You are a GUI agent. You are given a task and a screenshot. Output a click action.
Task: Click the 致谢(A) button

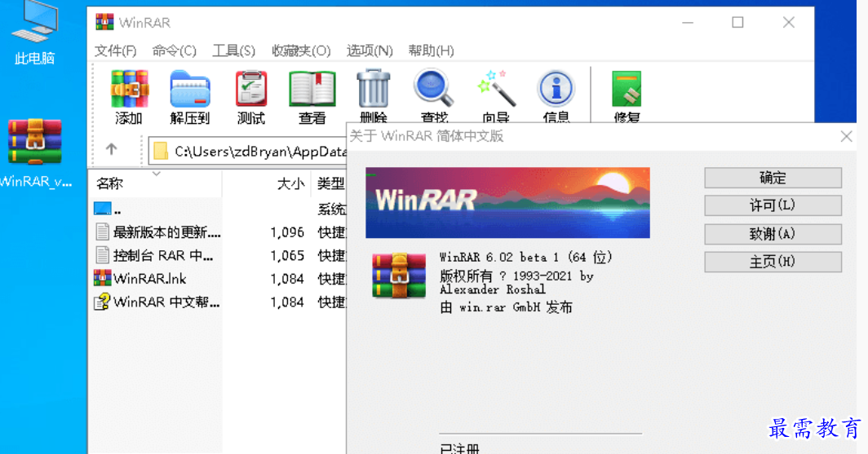point(773,234)
